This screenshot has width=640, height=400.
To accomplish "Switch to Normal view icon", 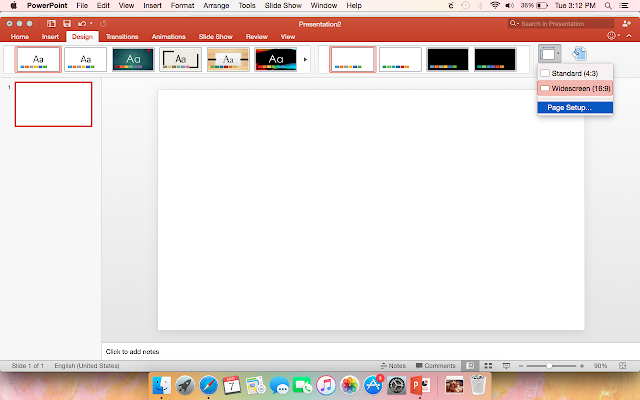I will 470,366.
